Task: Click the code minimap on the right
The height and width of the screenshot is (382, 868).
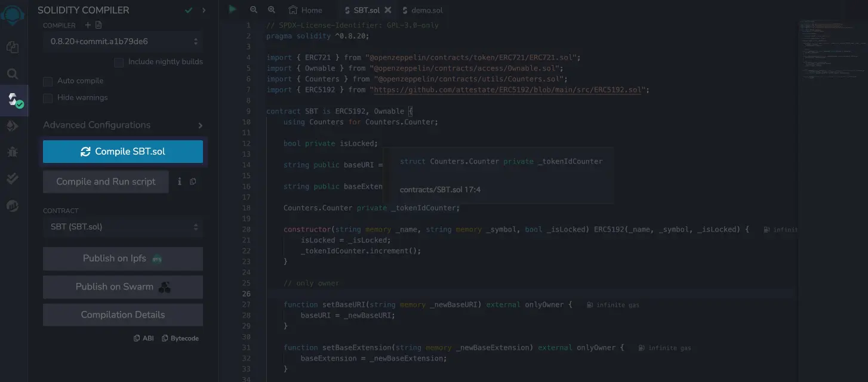Action: pyautogui.click(x=832, y=54)
